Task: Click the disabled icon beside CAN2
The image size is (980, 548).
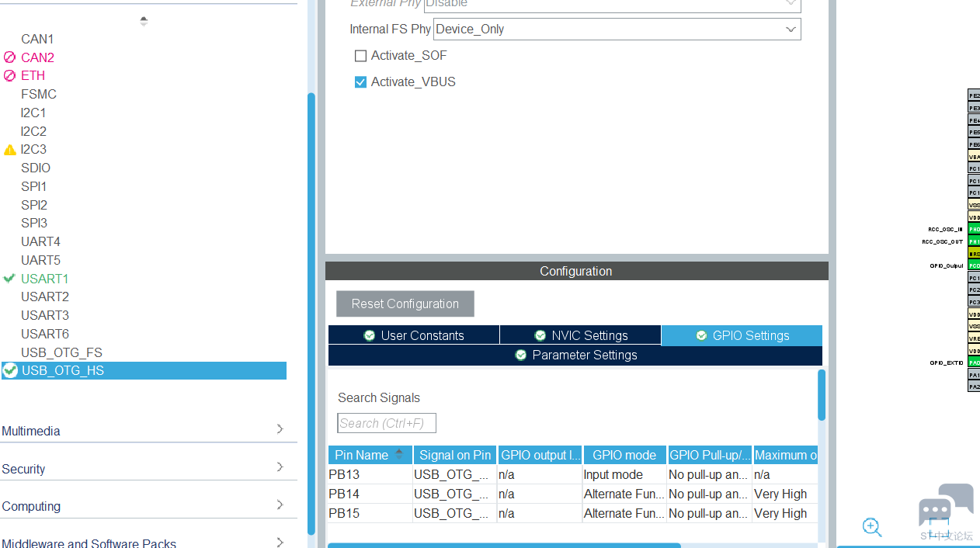Action: click(x=9, y=57)
